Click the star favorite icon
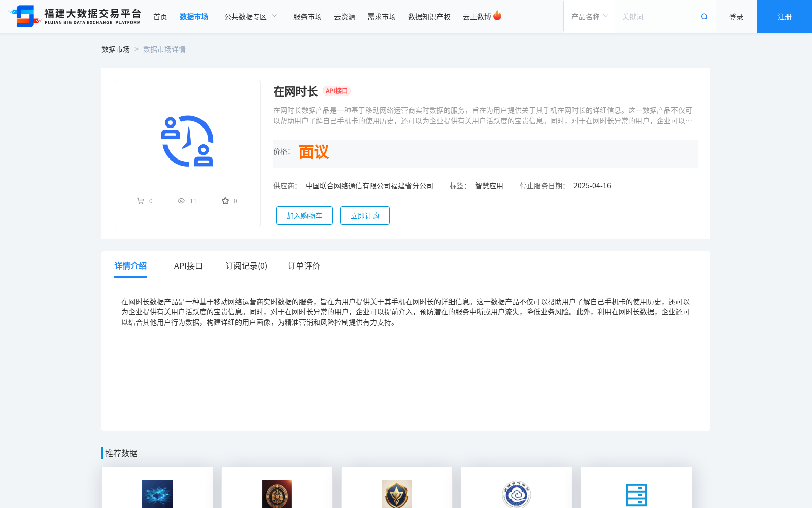The image size is (812, 508). click(225, 201)
